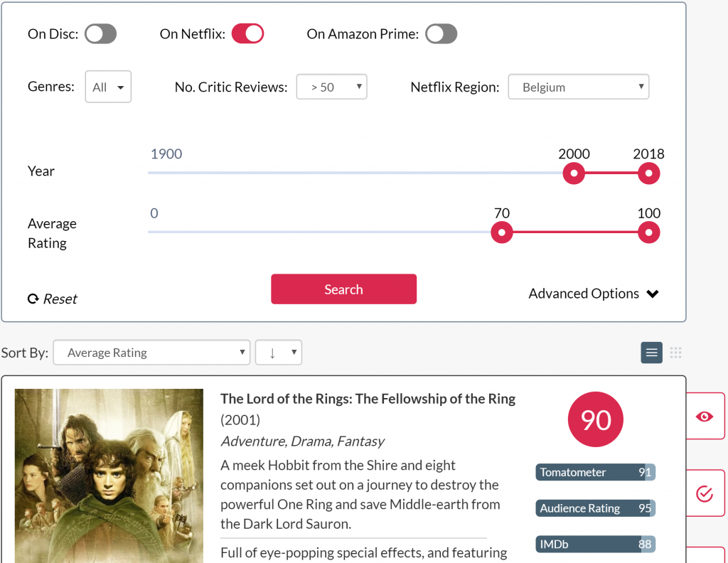This screenshot has height=563, width=728.
Task: Switch to grid view layout
Action: (675, 353)
